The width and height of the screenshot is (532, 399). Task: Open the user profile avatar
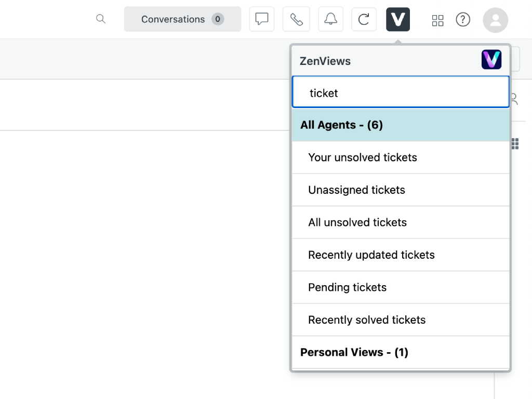point(495,20)
